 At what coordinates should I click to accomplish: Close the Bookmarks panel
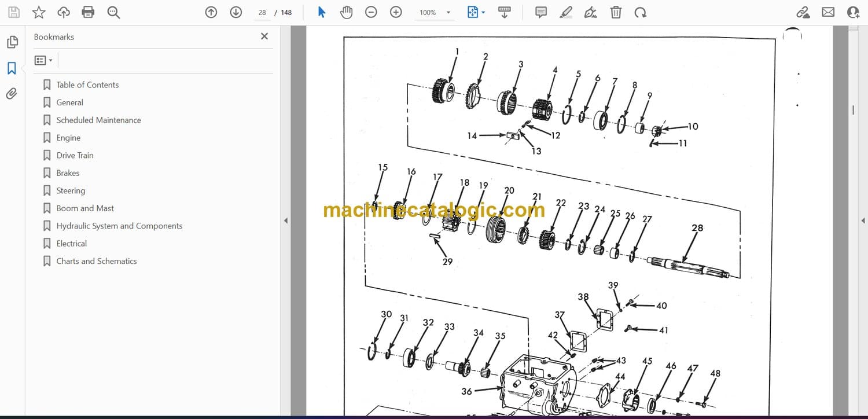click(x=264, y=36)
